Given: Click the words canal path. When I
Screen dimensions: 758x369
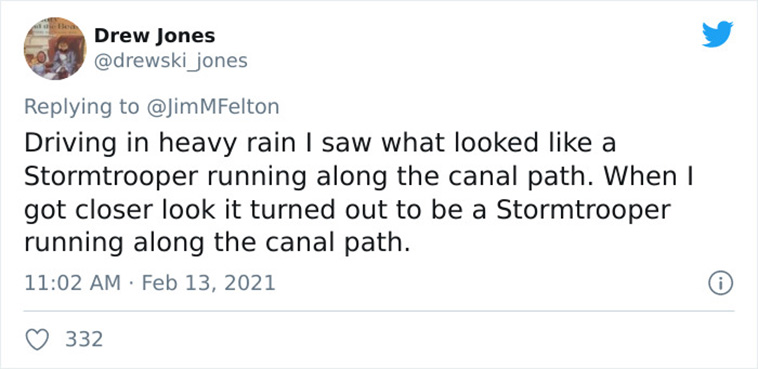Looking at the screenshot, I should (571, 177).
